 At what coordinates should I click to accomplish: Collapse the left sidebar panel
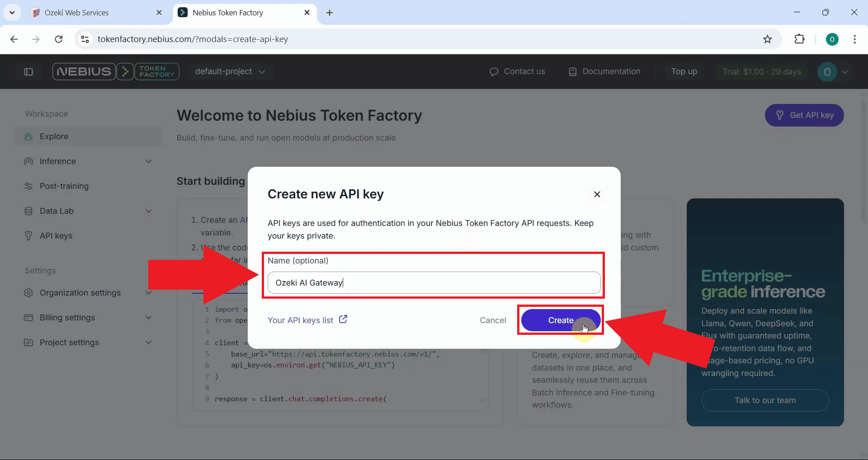click(x=28, y=71)
